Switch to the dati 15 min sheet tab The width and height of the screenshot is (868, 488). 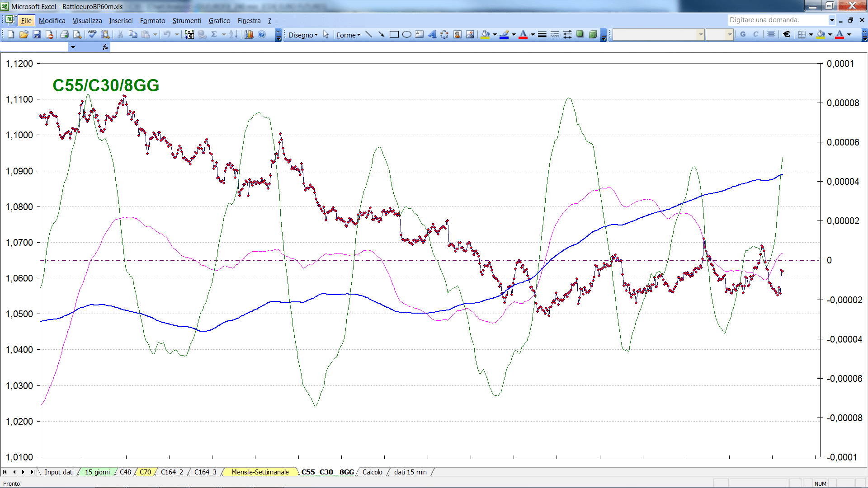(410, 472)
